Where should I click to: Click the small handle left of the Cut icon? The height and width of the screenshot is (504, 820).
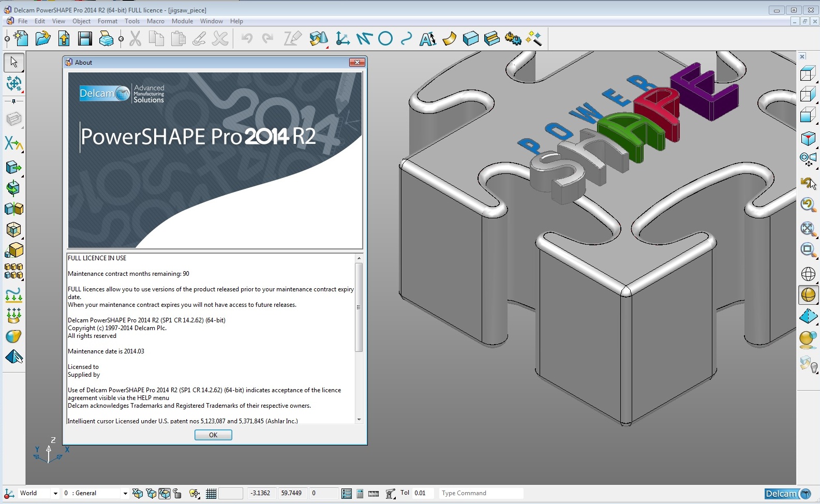tap(121, 38)
